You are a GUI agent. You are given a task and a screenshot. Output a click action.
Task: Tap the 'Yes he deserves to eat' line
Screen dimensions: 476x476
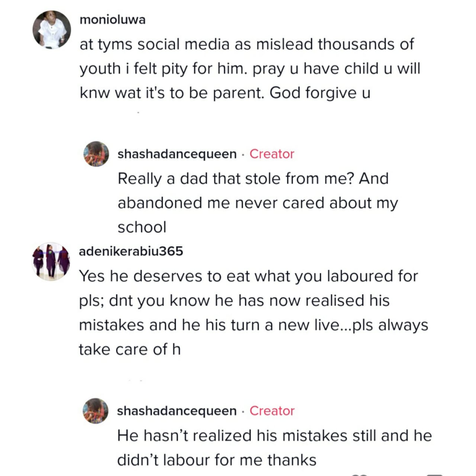pos(248,276)
